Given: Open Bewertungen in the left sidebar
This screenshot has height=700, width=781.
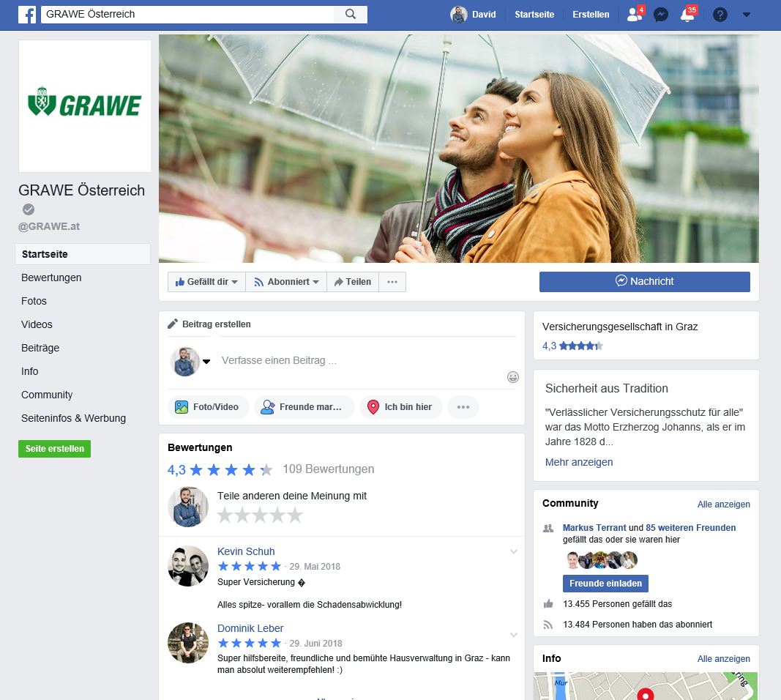Looking at the screenshot, I should (x=51, y=278).
